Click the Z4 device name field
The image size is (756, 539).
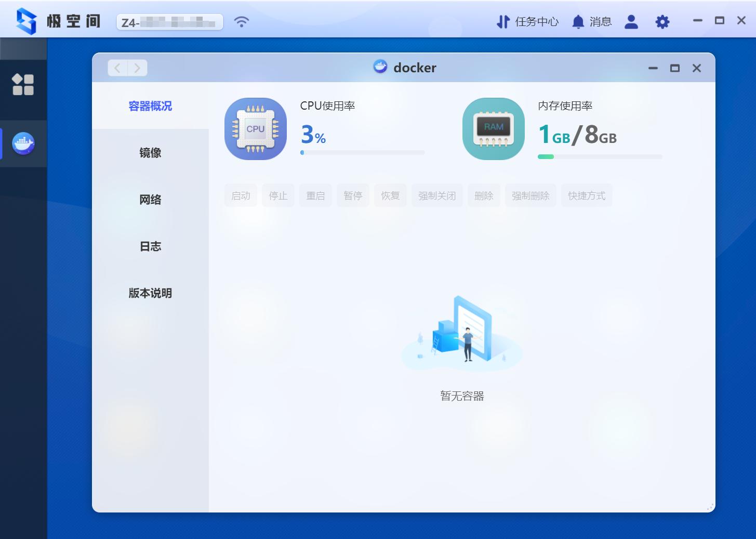point(170,21)
